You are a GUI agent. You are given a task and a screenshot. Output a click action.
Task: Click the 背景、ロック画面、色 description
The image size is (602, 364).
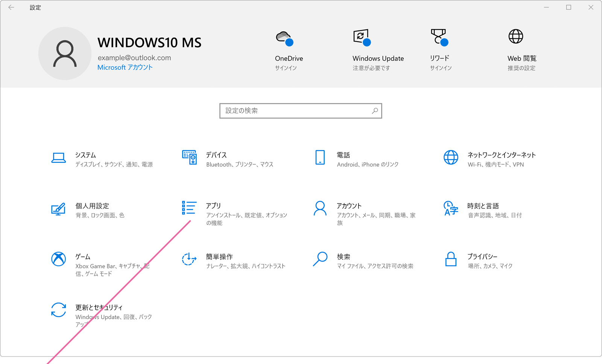(x=100, y=215)
